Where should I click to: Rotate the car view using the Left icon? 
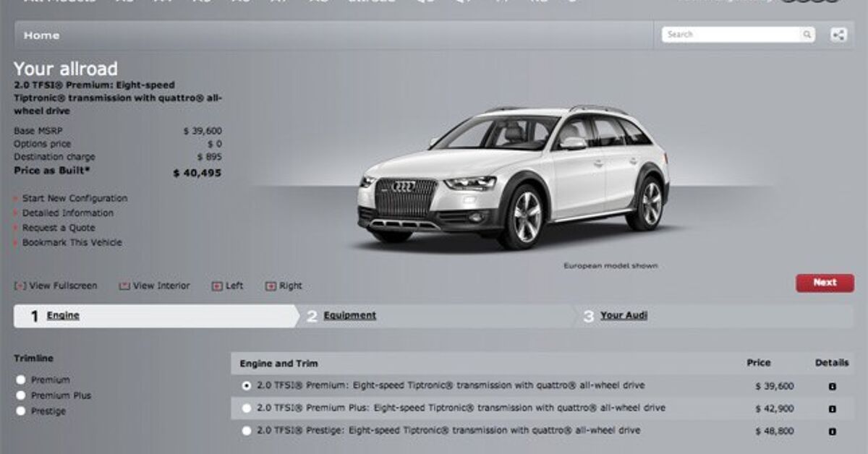[217, 286]
